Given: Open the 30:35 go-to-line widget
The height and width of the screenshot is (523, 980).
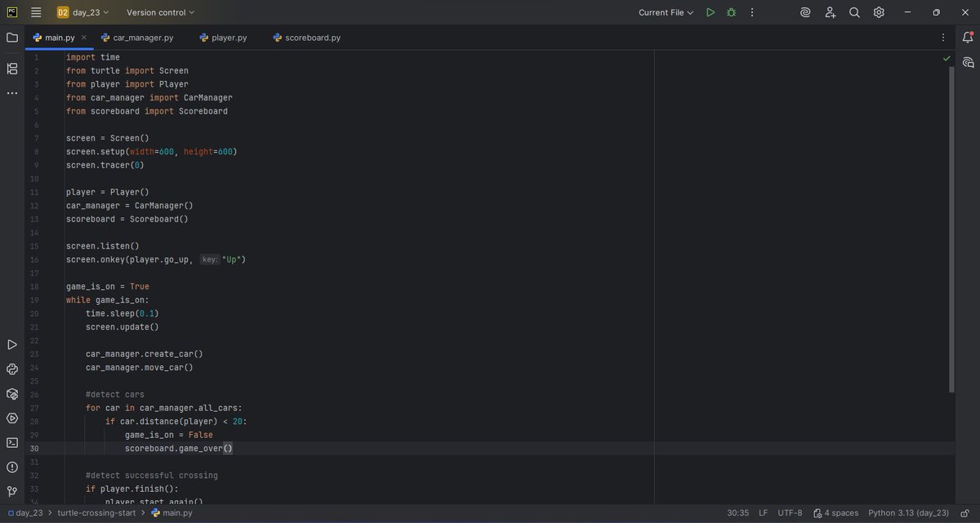Looking at the screenshot, I should [x=738, y=513].
